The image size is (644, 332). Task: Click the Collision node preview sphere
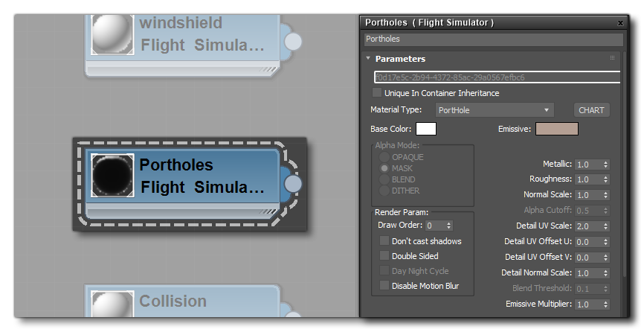coord(112,304)
